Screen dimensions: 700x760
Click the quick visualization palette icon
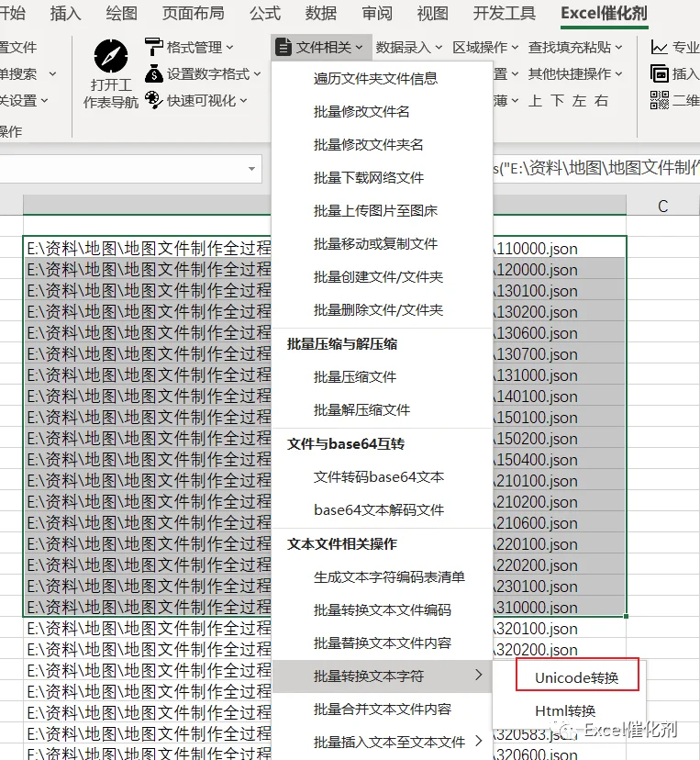(x=153, y=100)
